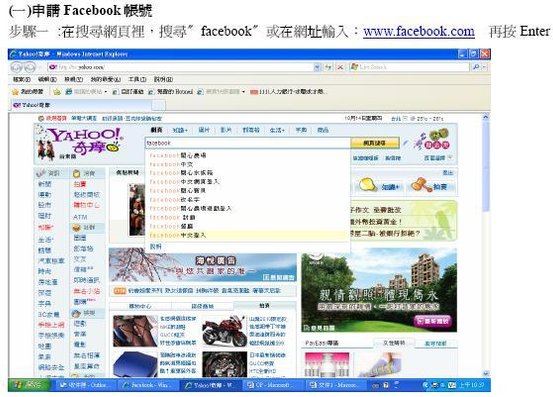Click the red Stop loading icon
The image size is (553, 397).
pyautogui.click(x=340, y=67)
